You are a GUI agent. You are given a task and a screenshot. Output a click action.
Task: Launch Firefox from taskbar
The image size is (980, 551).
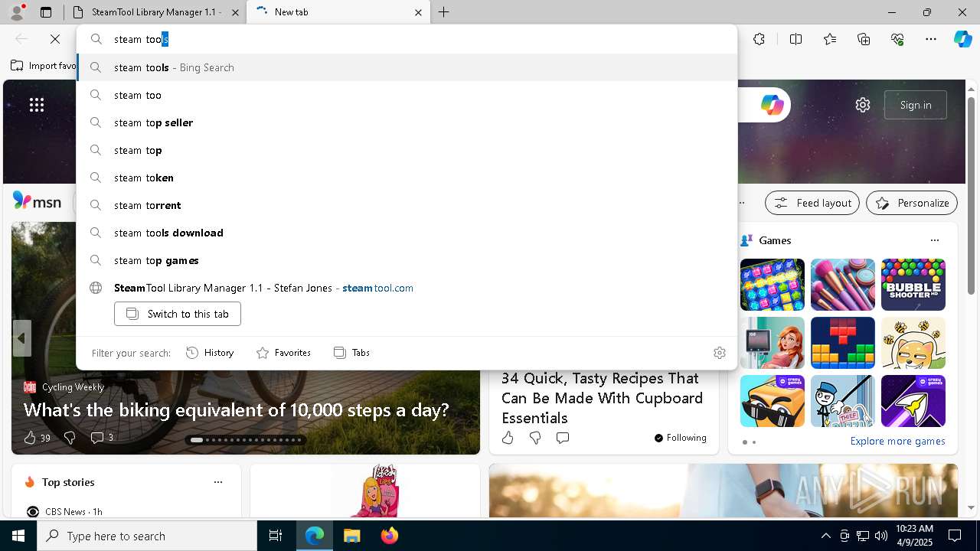pyautogui.click(x=389, y=536)
